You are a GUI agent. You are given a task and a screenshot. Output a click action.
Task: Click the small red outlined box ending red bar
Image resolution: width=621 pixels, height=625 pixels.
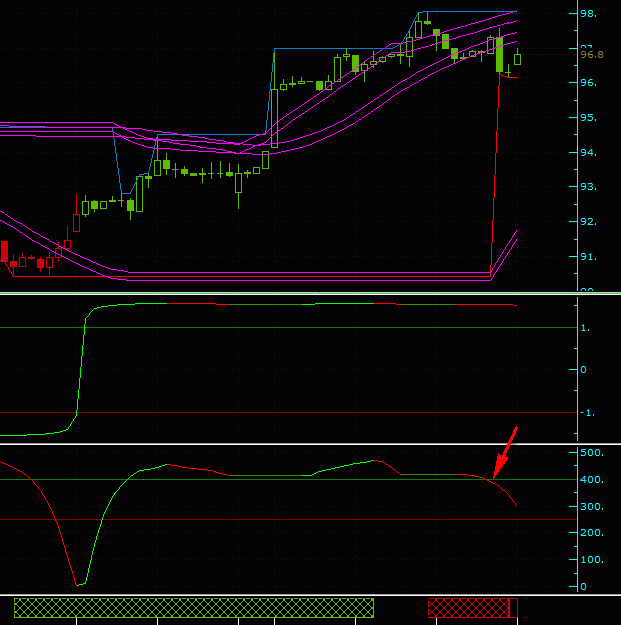(x=513, y=608)
